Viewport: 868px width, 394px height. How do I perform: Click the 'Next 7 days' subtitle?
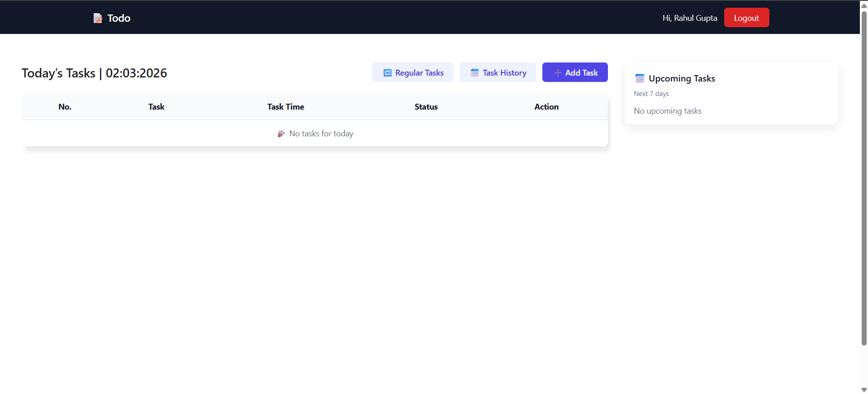click(x=651, y=94)
